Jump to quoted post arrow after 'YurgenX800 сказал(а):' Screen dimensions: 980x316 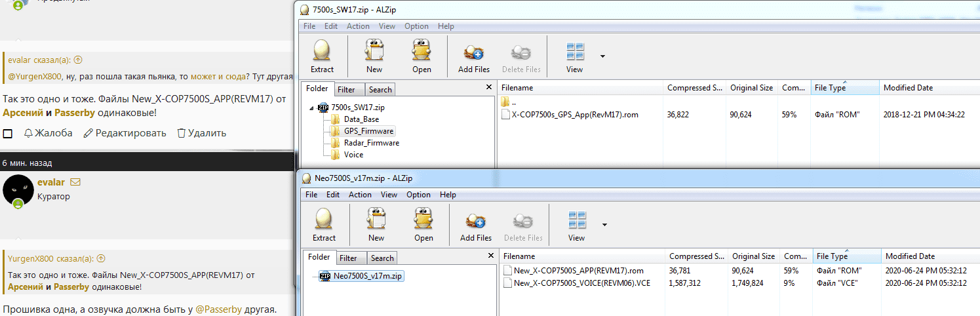[x=101, y=258]
